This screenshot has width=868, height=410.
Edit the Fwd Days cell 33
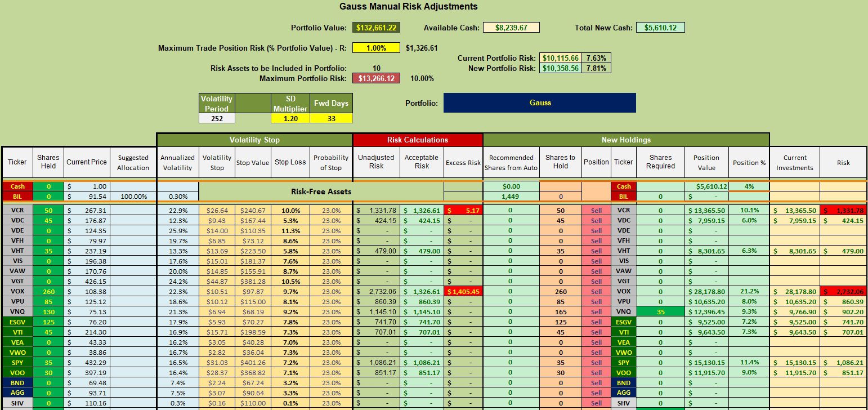click(x=332, y=118)
